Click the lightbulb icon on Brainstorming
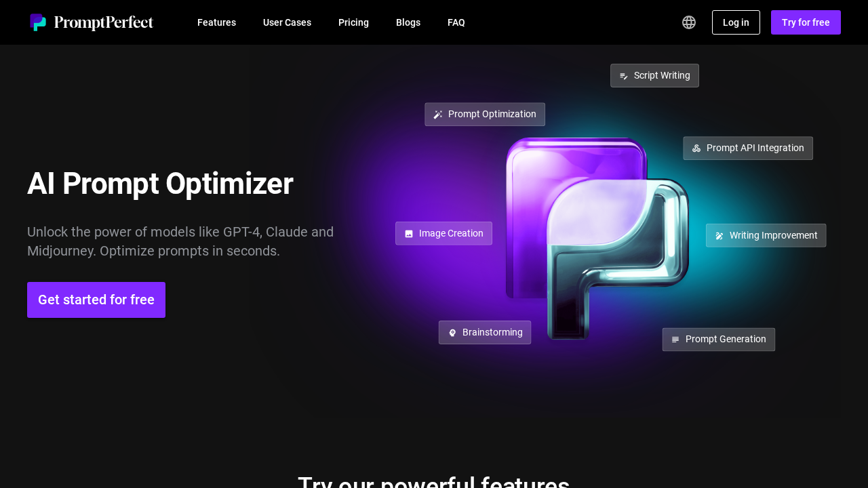 point(452,332)
